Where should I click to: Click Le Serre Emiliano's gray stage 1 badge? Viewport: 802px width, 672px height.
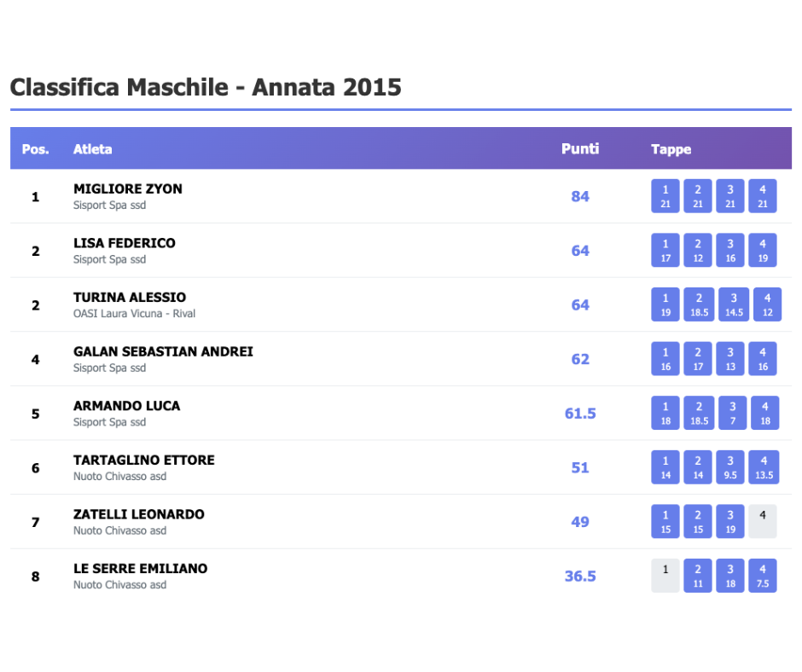(665, 576)
